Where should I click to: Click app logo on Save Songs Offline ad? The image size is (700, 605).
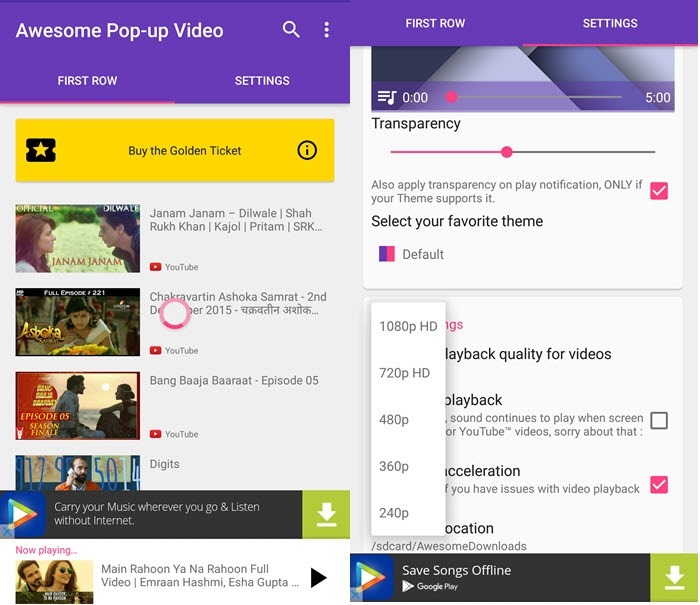click(372, 578)
